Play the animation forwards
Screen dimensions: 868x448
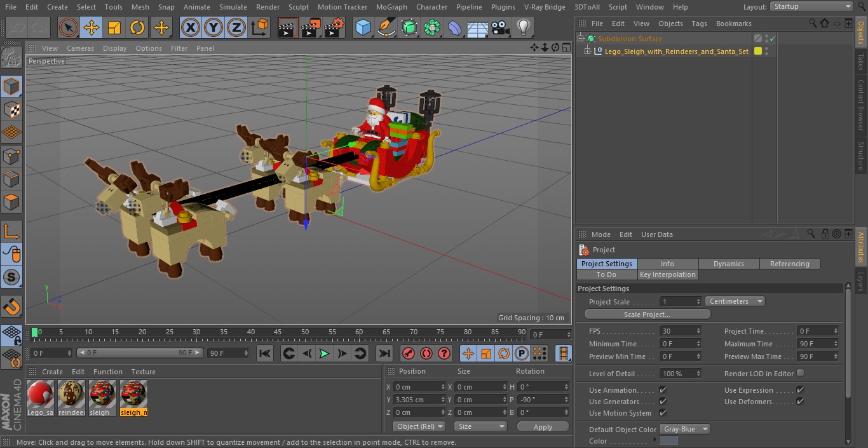click(324, 353)
